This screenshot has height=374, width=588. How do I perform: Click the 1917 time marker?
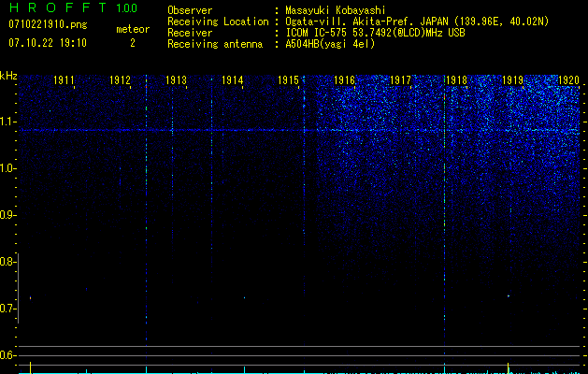click(x=400, y=80)
